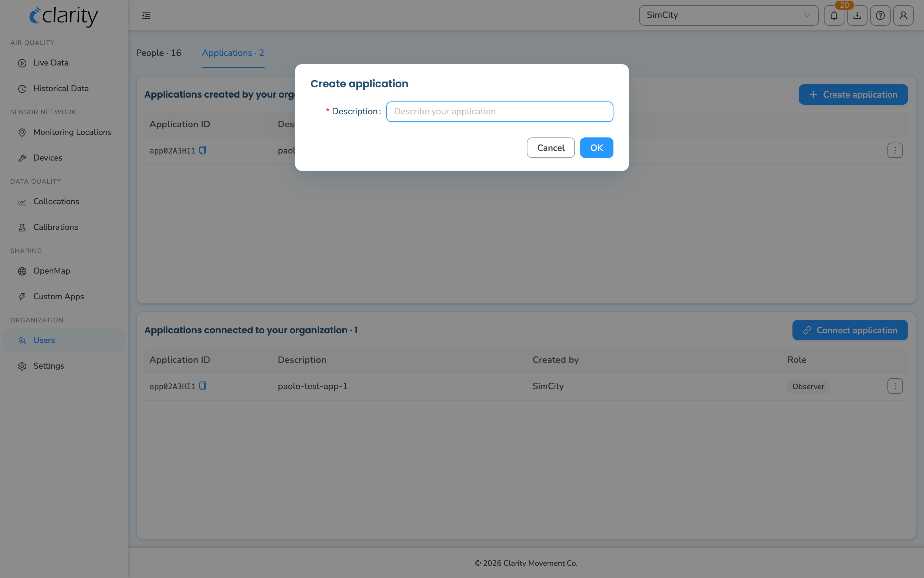Open the notifications bell

[x=834, y=15]
